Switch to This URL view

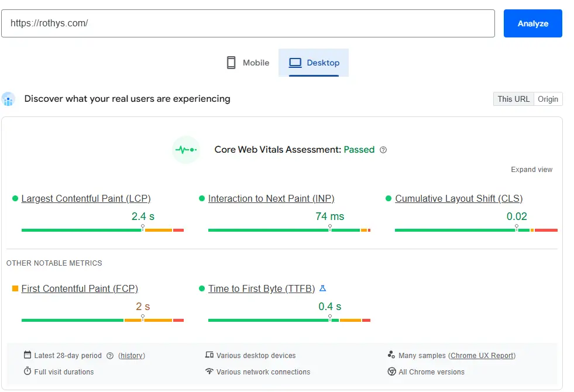coord(513,99)
